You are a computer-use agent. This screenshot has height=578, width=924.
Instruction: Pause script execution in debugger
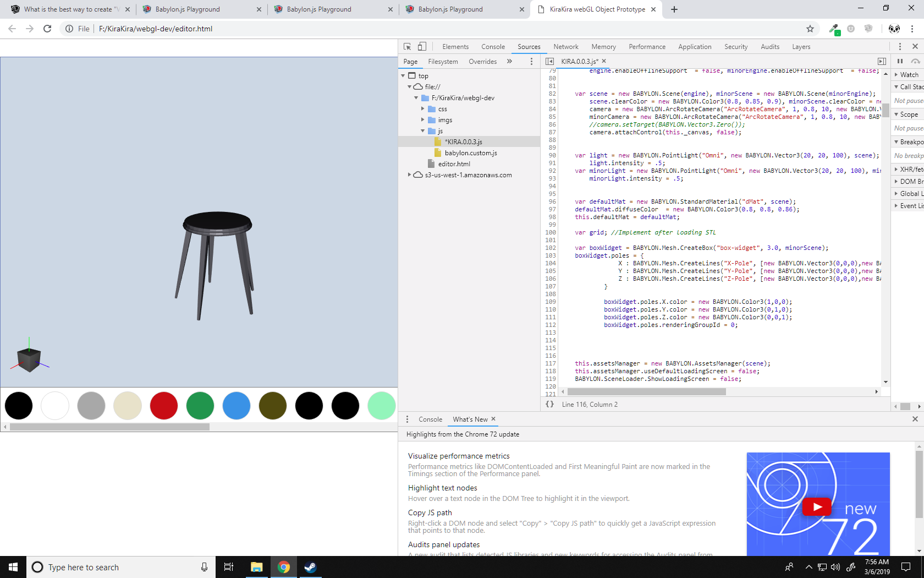900,61
